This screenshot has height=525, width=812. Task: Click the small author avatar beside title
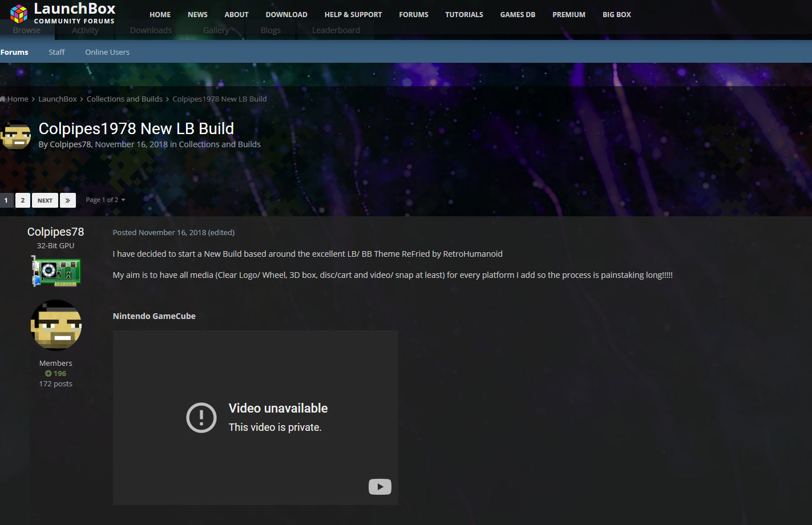[15, 136]
